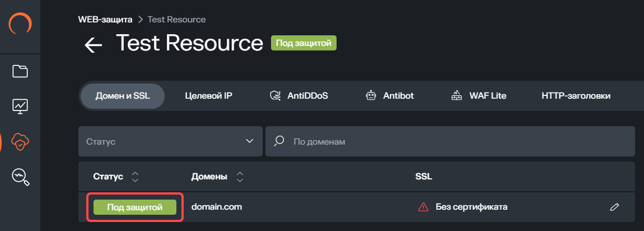Viewport: 644px width, 231px height.
Task: Edit the domain.com row with pencil icon
Action: [x=614, y=207]
